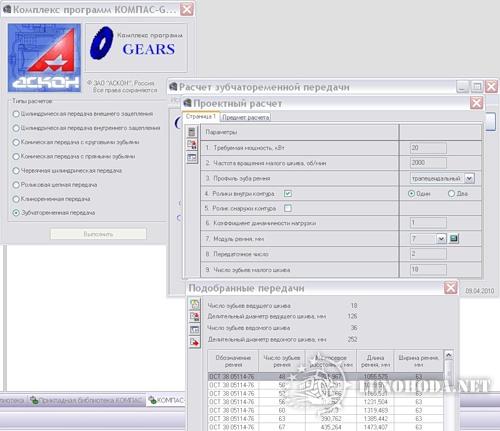Click the belt table scrollbar up arrow
Image resolution: width=500 pixels, height=431 pixels.
pos(449,355)
